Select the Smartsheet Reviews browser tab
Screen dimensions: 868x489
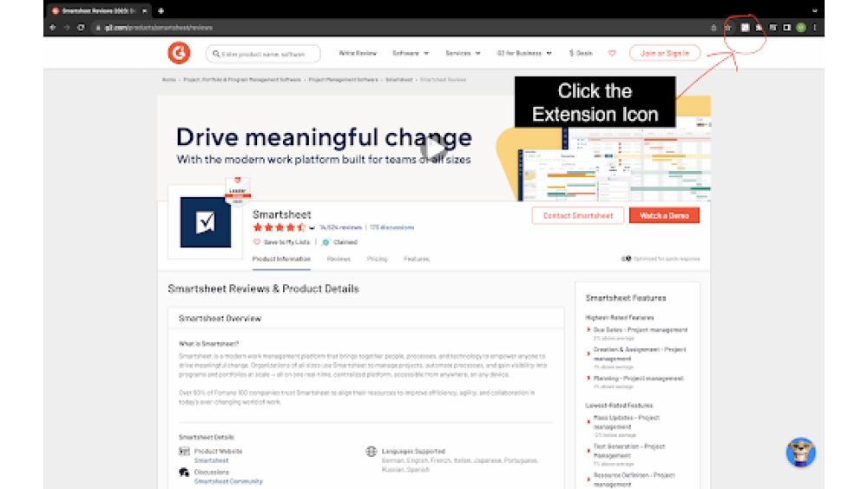99,10
